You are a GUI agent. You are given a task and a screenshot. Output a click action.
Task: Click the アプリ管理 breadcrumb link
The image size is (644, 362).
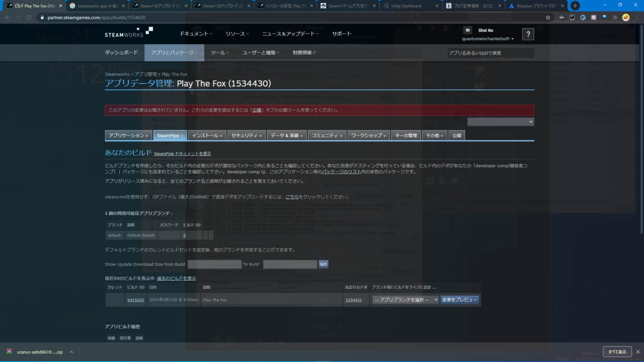[x=145, y=74]
